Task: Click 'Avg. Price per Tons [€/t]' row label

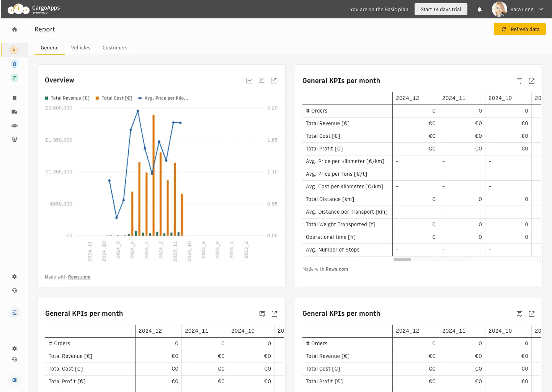Action: pos(336,174)
